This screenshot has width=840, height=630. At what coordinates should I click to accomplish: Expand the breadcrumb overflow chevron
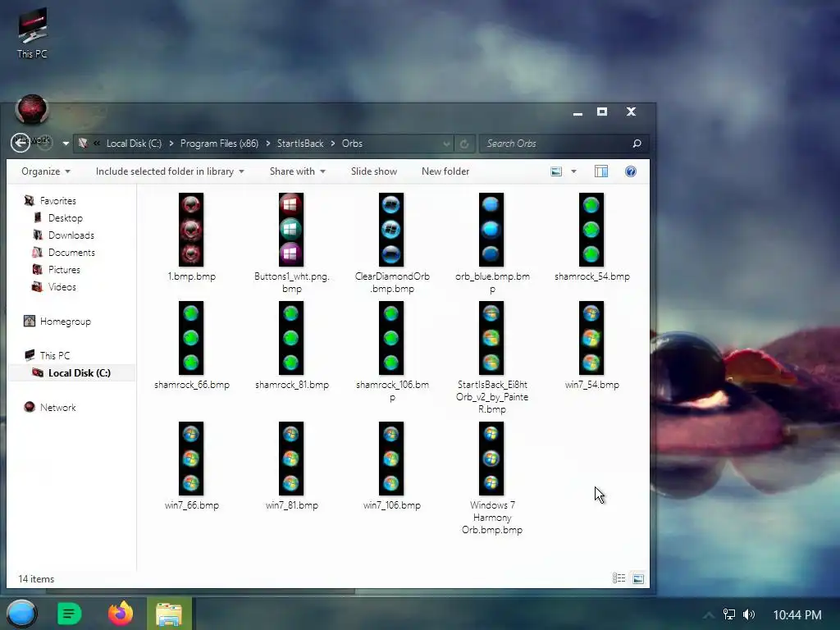click(x=97, y=144)
